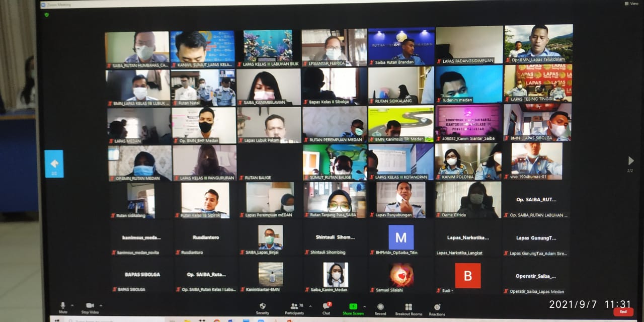Click the red End meeting button
The width and height of the screenshot is (644, 322).
click(623, 312)
